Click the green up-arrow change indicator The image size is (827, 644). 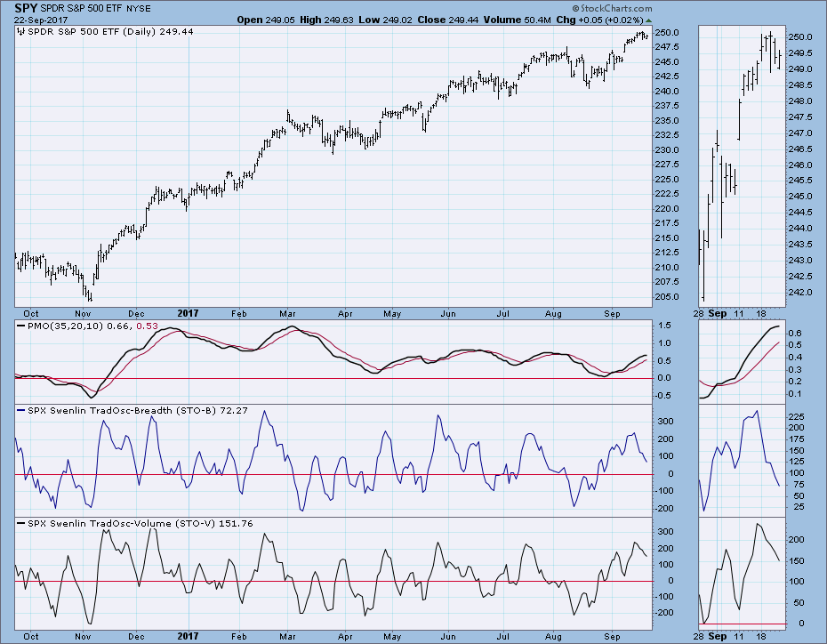pos(648,20)
